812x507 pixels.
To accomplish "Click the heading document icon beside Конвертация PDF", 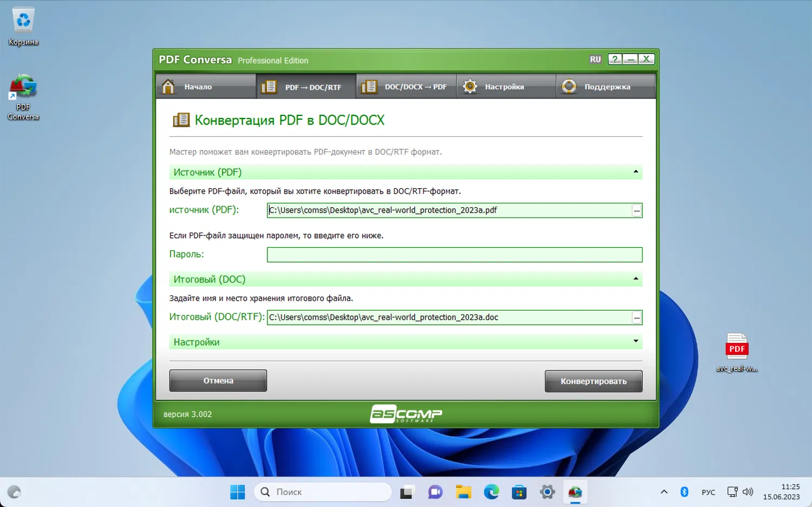I will click(181, 120).
